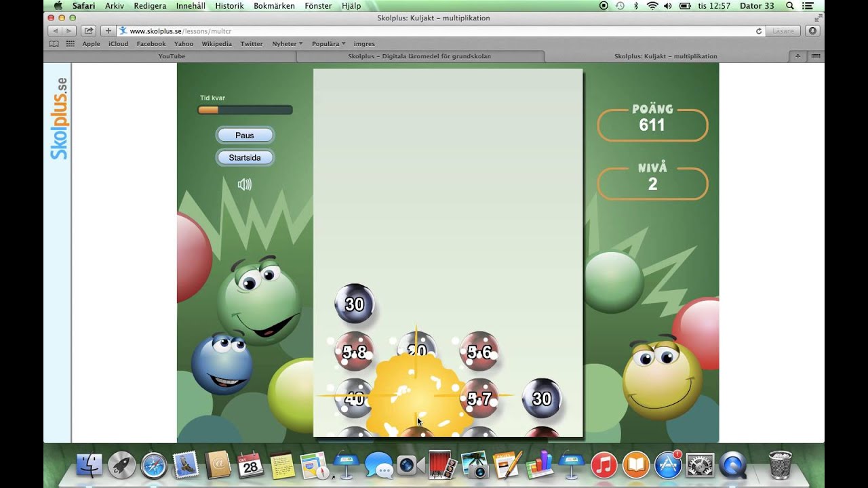This screenshot has width=868, height=488.
Task: Open System Preferences from the Dock
Action: click(x=701, y=466)
